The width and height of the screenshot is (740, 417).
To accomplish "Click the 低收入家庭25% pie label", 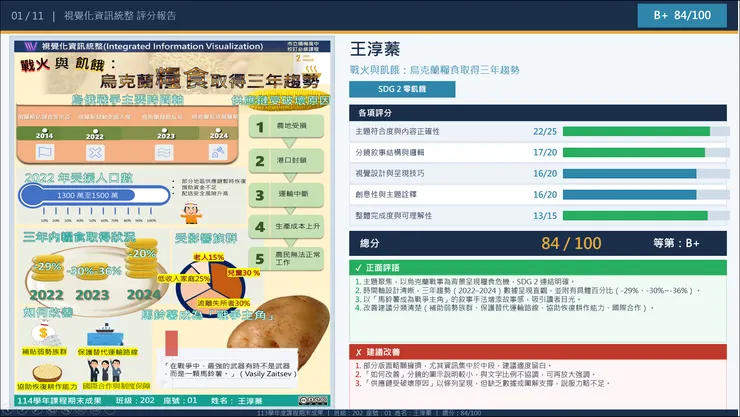I will pos(184,279).
